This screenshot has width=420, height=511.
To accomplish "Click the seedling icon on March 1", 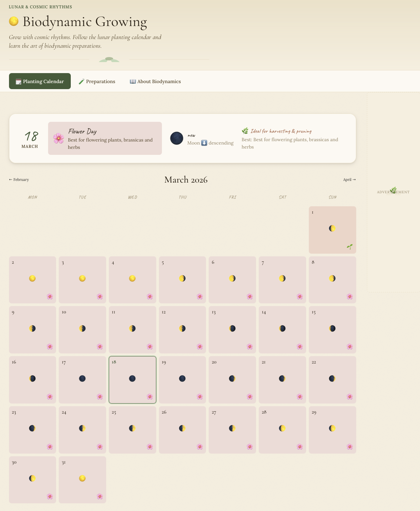I will 350,247.
